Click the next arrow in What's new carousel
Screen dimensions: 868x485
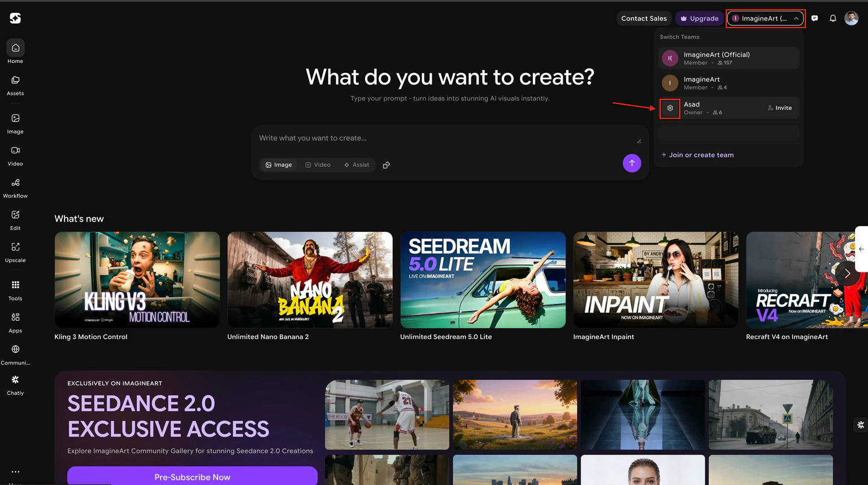(847, 273)
